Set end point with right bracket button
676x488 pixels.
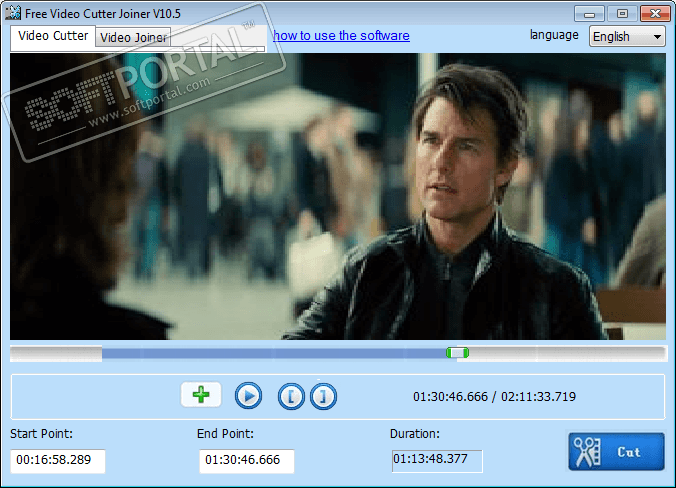tap(323, 396)
